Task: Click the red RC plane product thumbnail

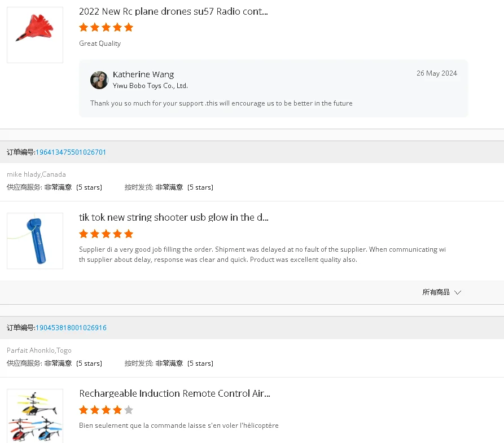Action: pos(35,34)
